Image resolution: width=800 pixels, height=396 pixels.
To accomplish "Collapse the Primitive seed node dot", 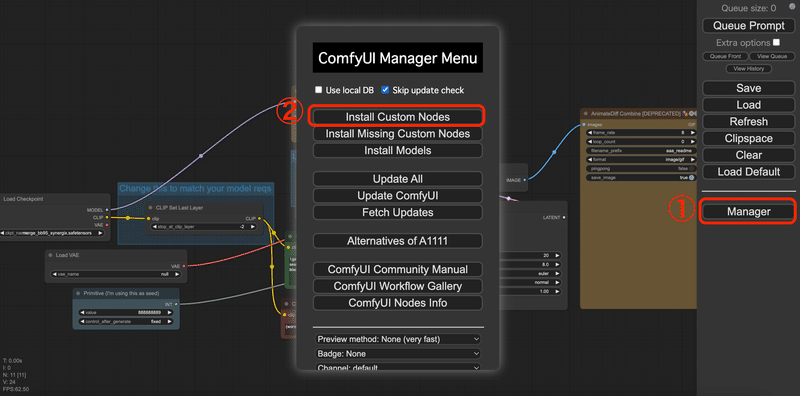I will (x=79, y=293).
